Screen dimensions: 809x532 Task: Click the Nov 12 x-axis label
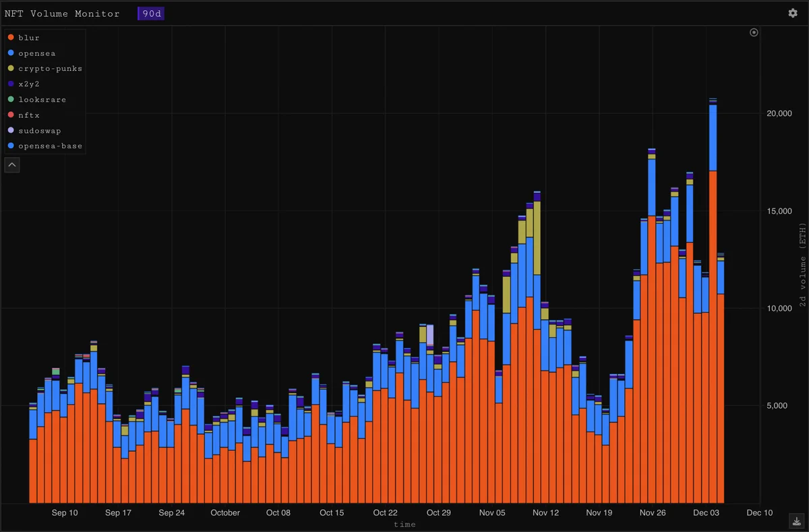[x=545, y=513]
